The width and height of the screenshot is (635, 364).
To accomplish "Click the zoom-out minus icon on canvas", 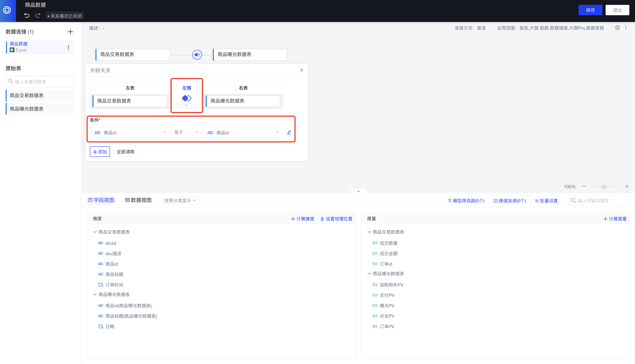I will [584, 186].
